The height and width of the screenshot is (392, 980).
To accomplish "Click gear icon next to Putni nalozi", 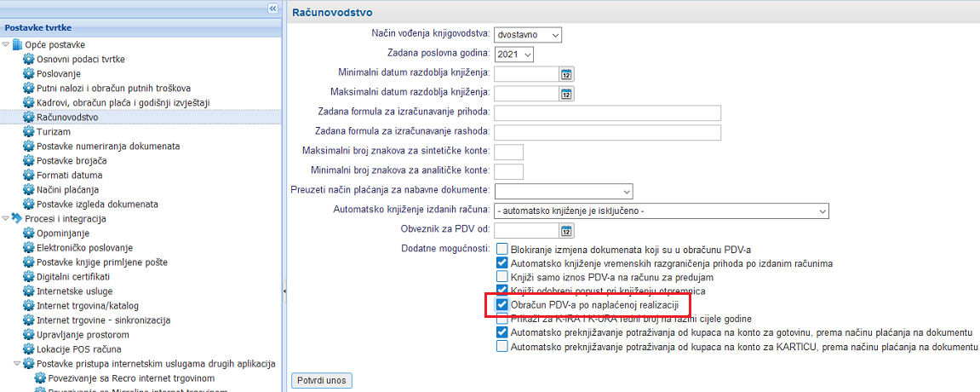I will 29,88.
